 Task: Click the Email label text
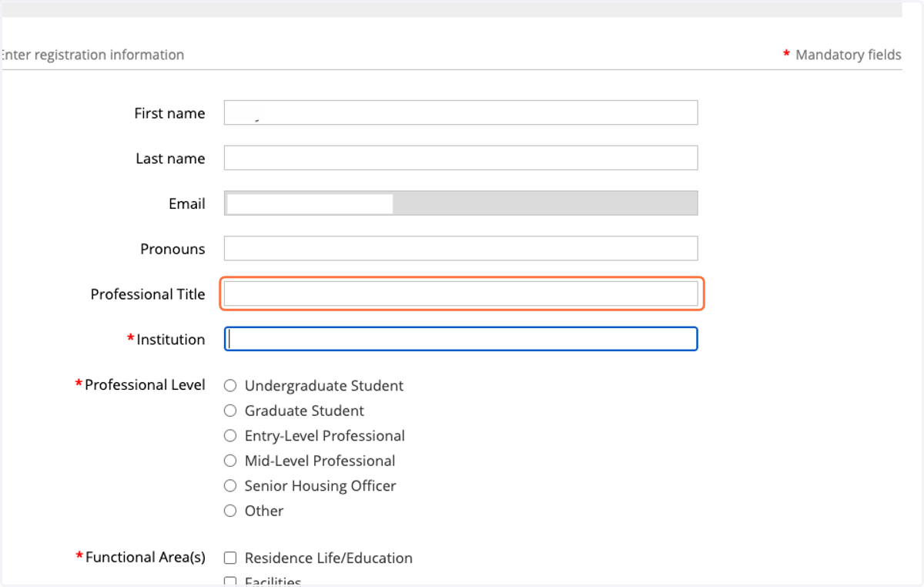click(x=187, y=203)
